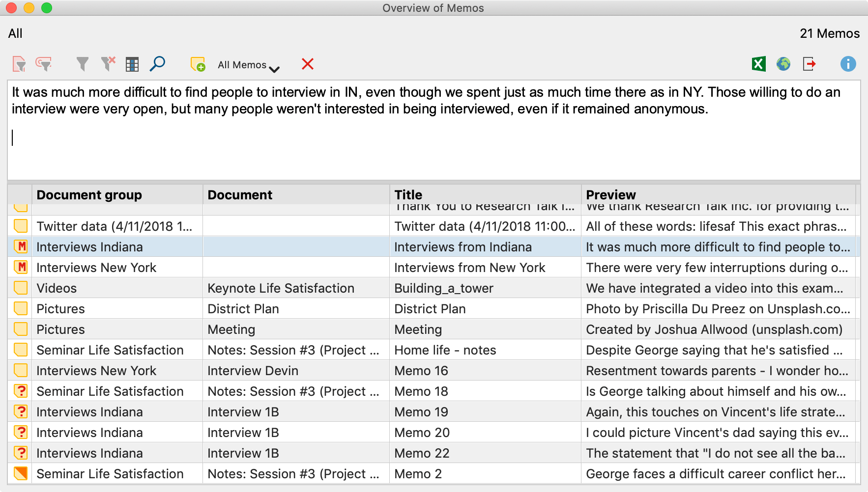
Task: Click the question-mark memo icon for Memo 19
Action: pos(21,411)
